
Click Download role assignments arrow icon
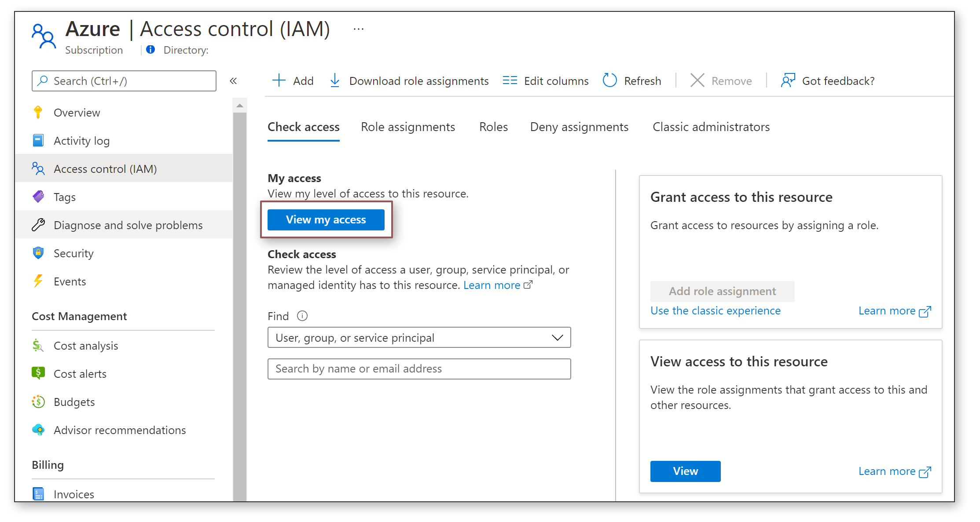pyautogui.click(x=335, y=80)
